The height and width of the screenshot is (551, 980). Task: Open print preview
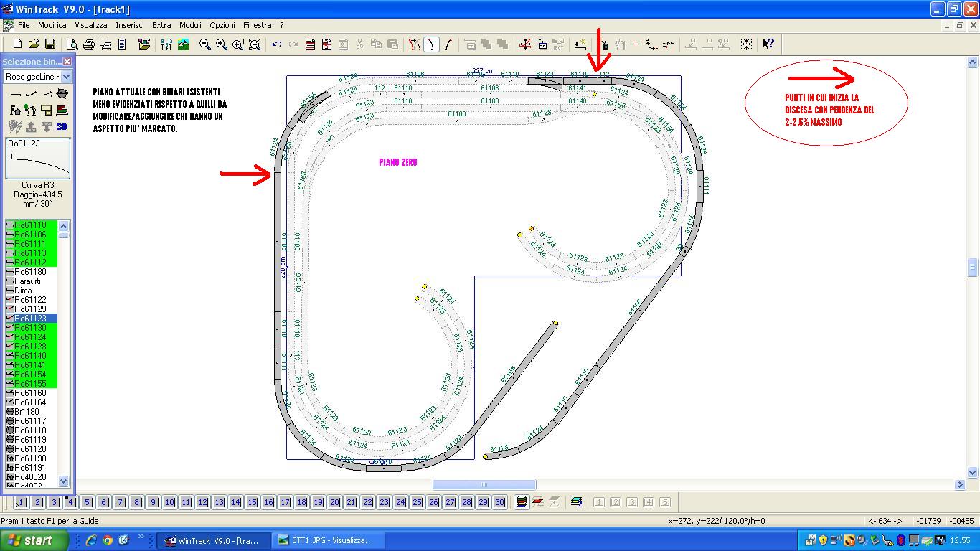tap(72, 44)
